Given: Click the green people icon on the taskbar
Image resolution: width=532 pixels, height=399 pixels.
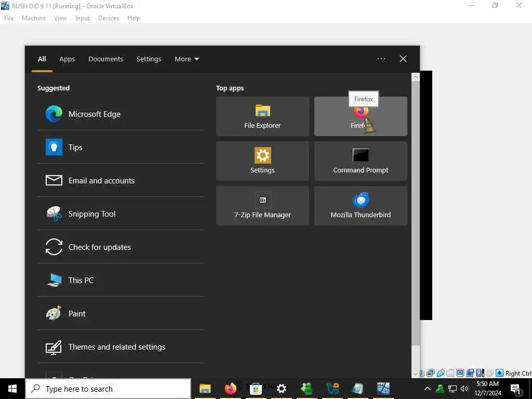Looking at the screenshot, I should [307, 389].
